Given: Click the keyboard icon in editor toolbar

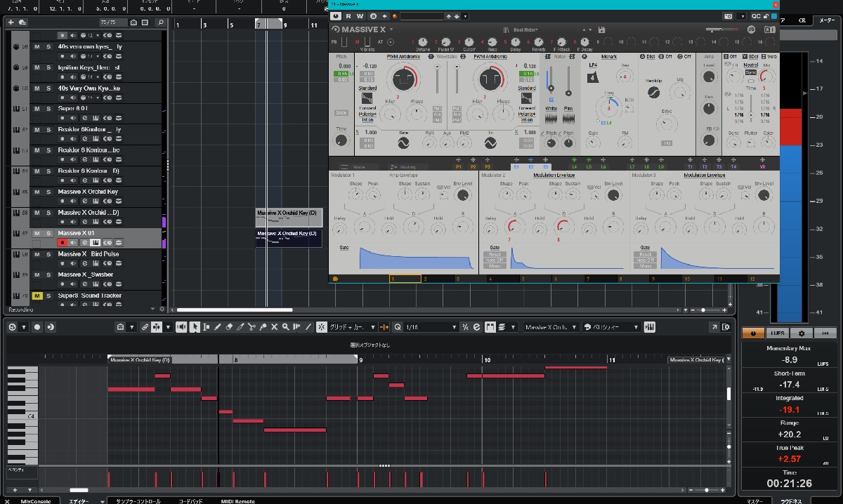Looking at the screenshot, I should (649, 327).
